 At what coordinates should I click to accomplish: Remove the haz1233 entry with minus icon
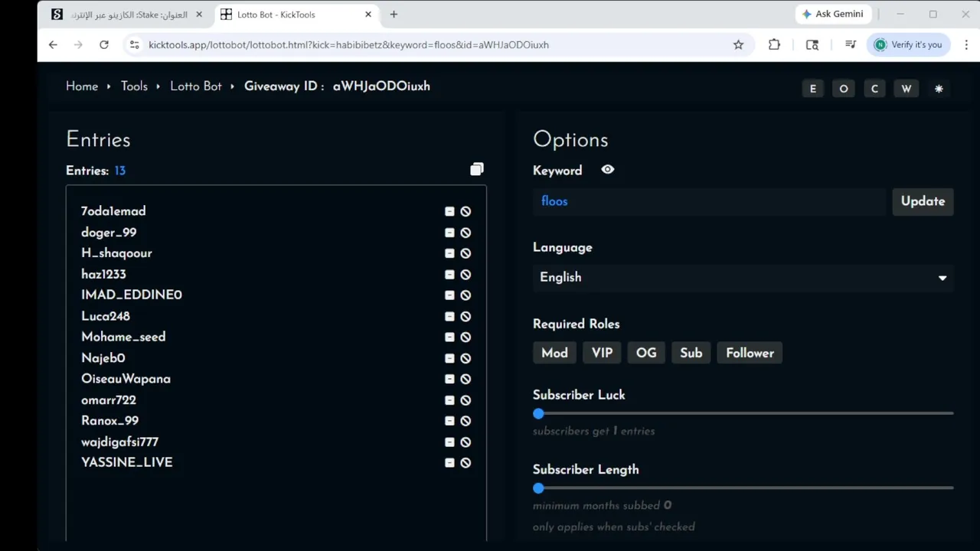pos(449,274)
